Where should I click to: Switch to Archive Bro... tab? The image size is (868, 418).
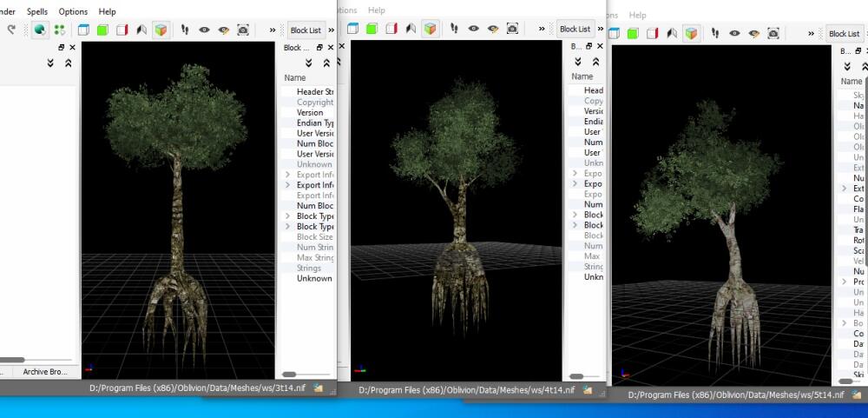[45, 371]
